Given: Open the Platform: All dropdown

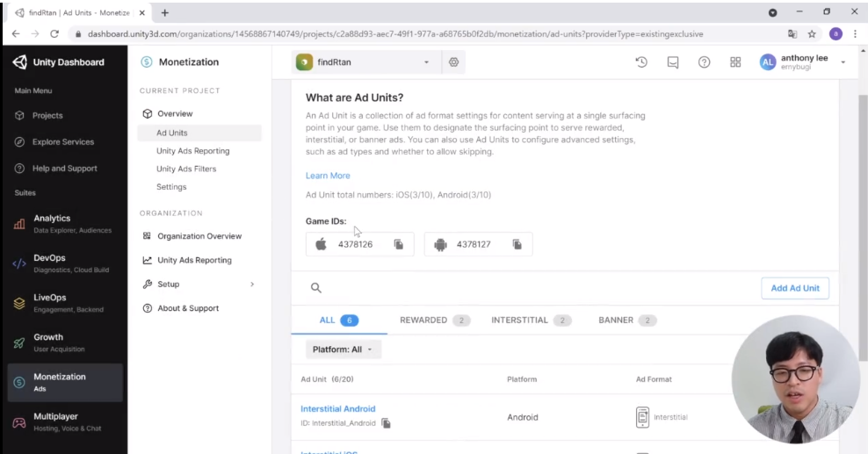Looking at the screenshot, I should click(344, 350).
